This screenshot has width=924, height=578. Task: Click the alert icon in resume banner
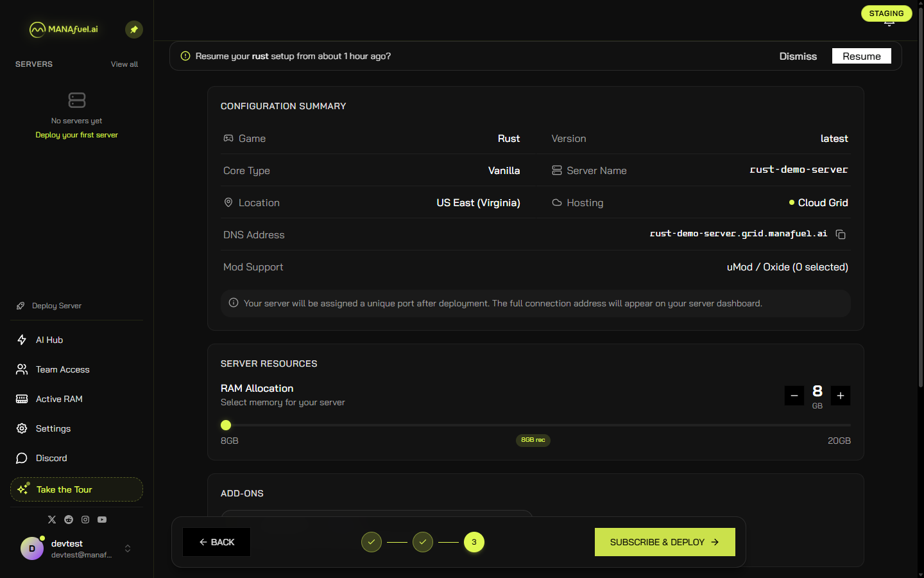pyautogui.click(x=185, y=56)
